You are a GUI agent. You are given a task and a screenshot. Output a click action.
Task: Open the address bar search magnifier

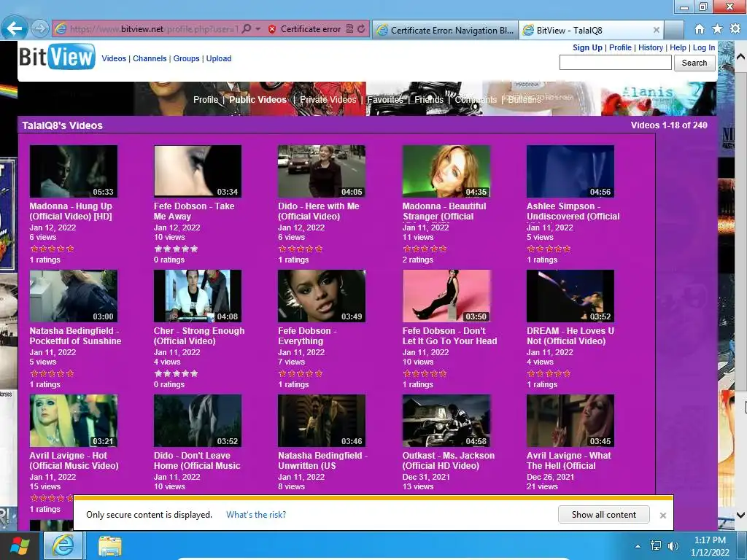[247, 29]
